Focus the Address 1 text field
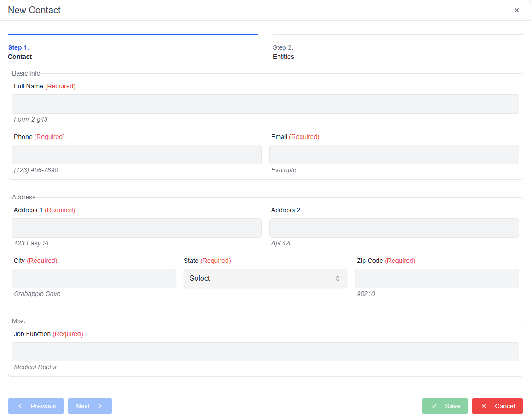This screenshot has width=532, height=419. tap(137, 228)
